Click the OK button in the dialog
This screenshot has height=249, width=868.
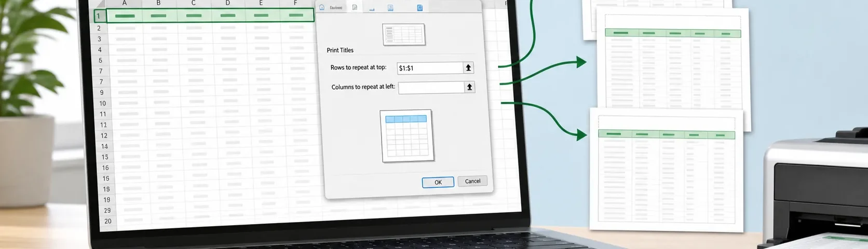pos(438,182)
